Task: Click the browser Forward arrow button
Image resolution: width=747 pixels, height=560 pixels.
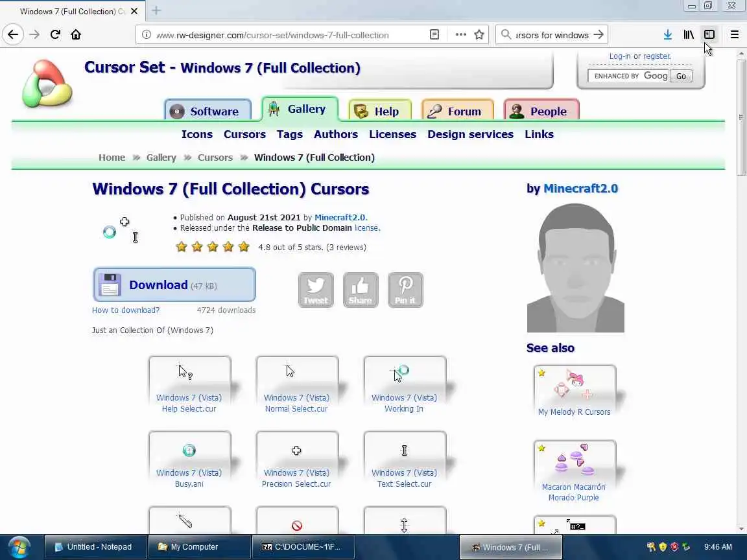Action: (x=34, y=35)
